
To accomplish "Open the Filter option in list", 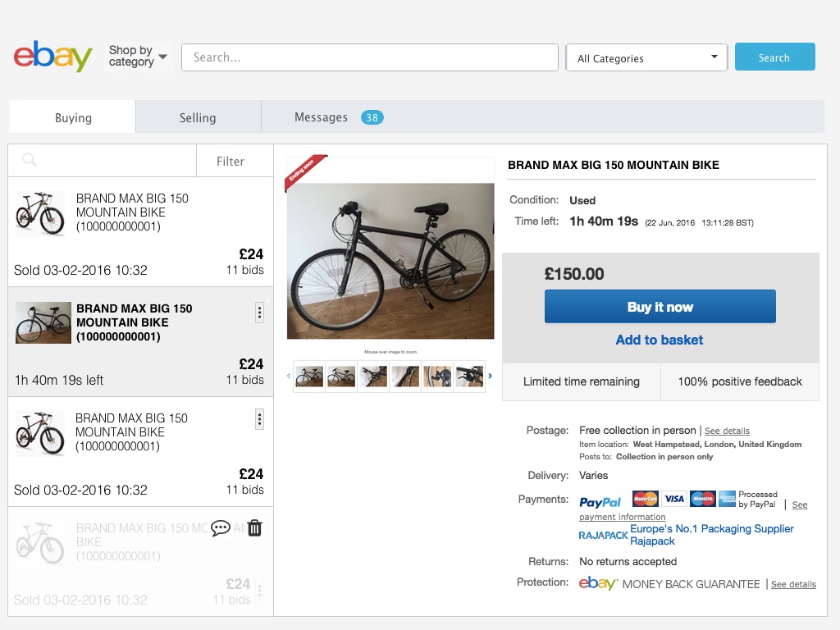I will pyautogui.click(x=231, y=162).
